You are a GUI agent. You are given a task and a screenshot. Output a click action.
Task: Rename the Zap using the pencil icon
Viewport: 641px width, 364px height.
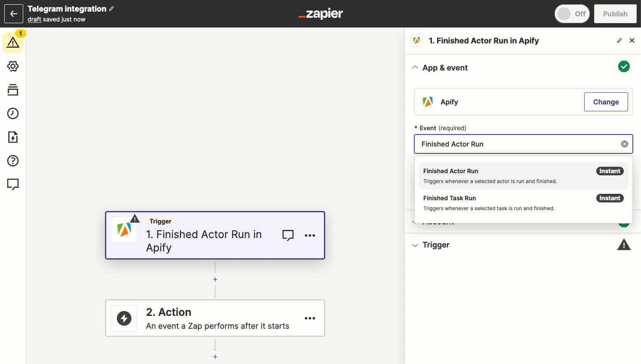point(111,9)
